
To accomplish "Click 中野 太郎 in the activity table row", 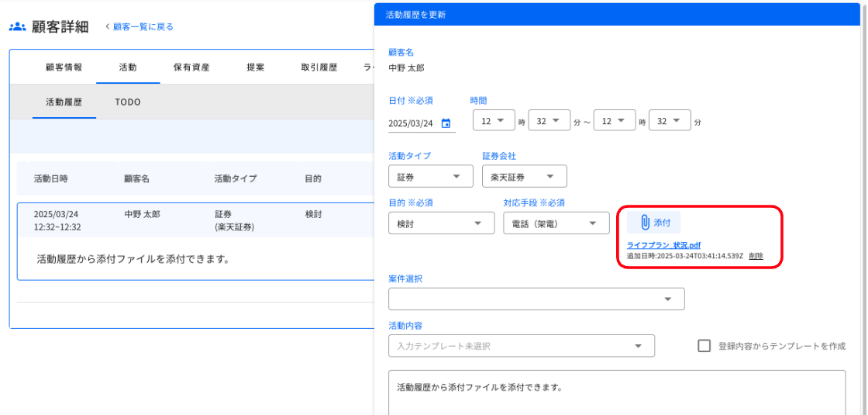I will (143, 214).
